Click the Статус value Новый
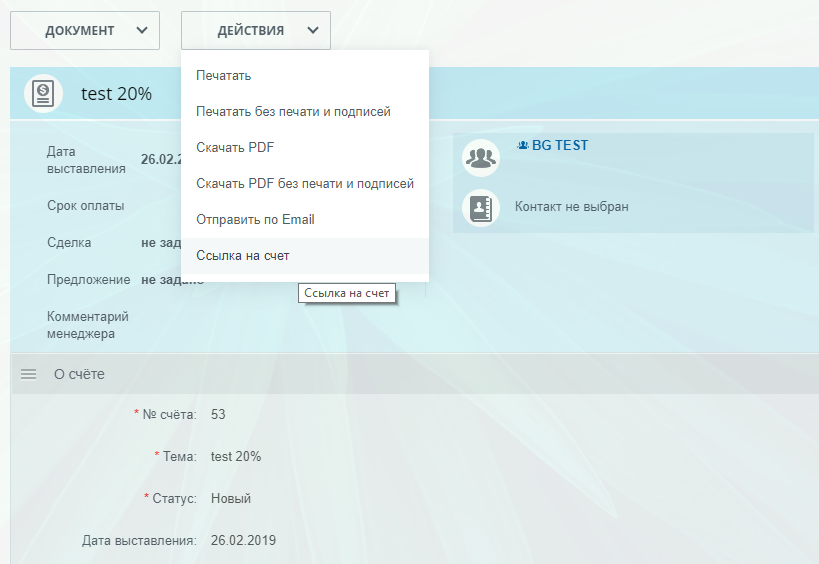Image resolution: width=819 pixels, height=564 pixels. click(231, 499)
